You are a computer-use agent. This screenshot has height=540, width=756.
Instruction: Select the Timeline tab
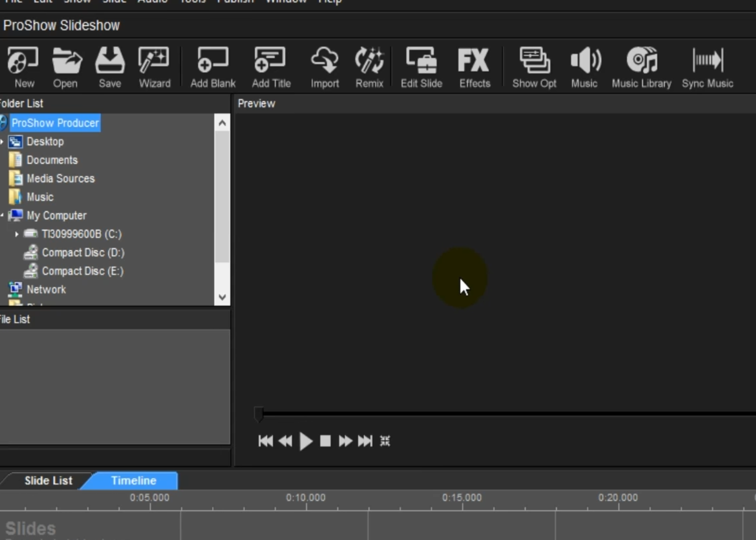[x=134, y=481]
